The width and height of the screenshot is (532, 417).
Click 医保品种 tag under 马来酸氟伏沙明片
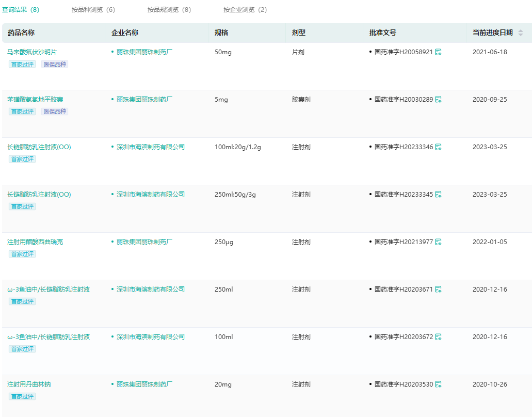pyautogui.click(x=55, y=64)
